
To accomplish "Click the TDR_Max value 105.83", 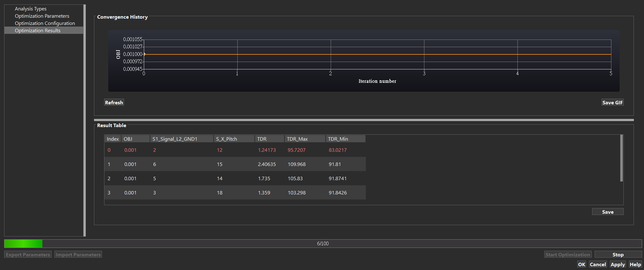I will point(295,179).
